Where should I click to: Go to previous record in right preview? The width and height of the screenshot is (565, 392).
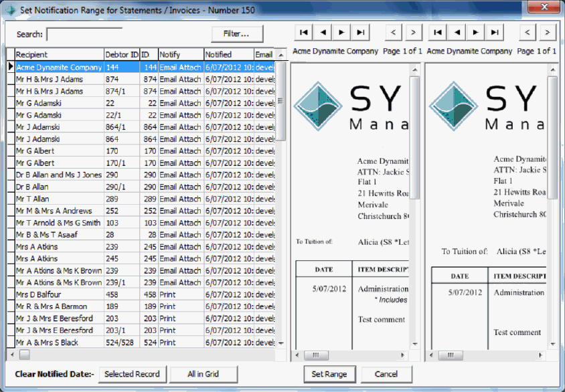(x=457, y=33)
